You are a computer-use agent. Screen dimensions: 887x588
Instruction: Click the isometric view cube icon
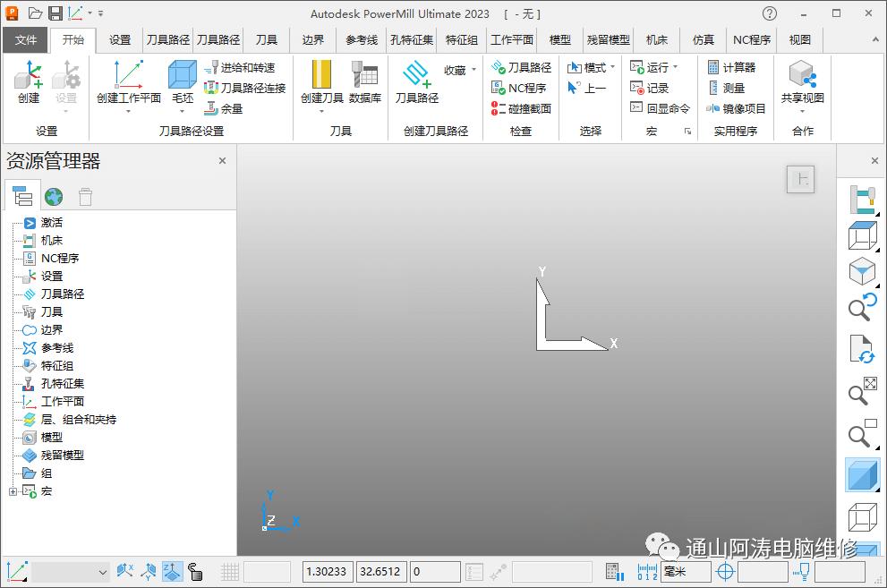(x=863, y=272)
